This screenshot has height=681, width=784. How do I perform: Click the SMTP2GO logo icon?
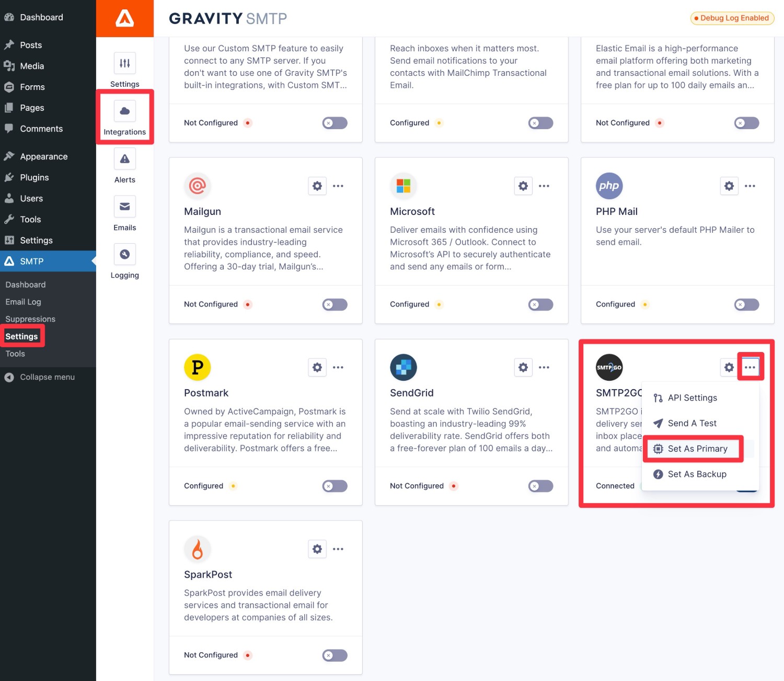tap(609, 367)
